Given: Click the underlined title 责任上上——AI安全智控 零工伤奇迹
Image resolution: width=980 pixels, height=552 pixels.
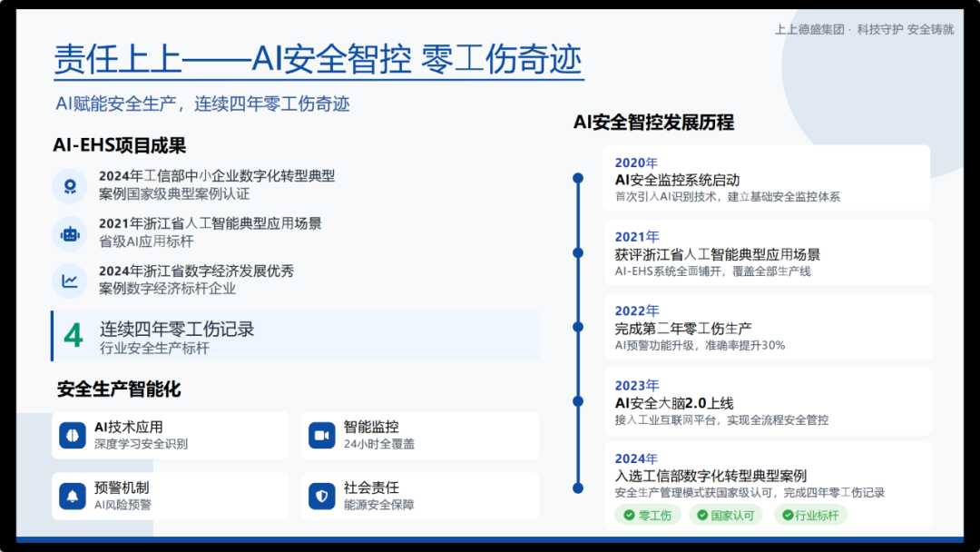Looking at the screenshot, I should tap(318, 60).
